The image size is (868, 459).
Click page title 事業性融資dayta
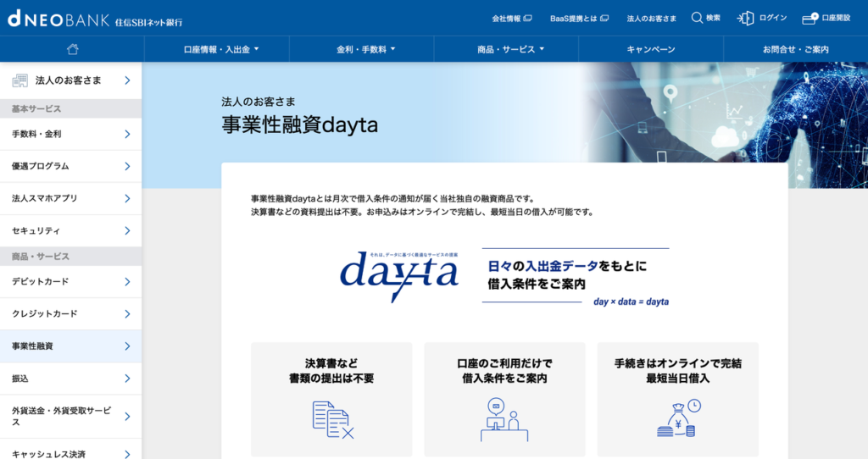click(299, 125)
